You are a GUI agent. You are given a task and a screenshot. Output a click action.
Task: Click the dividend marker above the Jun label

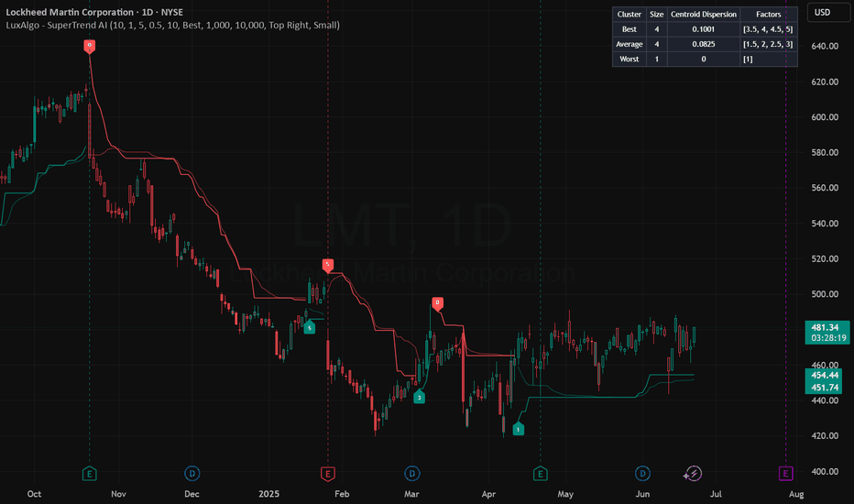642,474
